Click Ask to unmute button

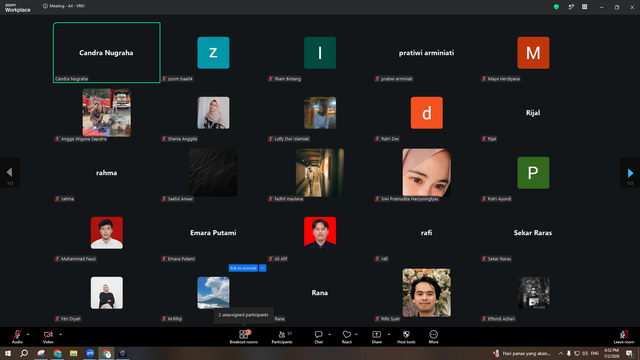[243, 268]
